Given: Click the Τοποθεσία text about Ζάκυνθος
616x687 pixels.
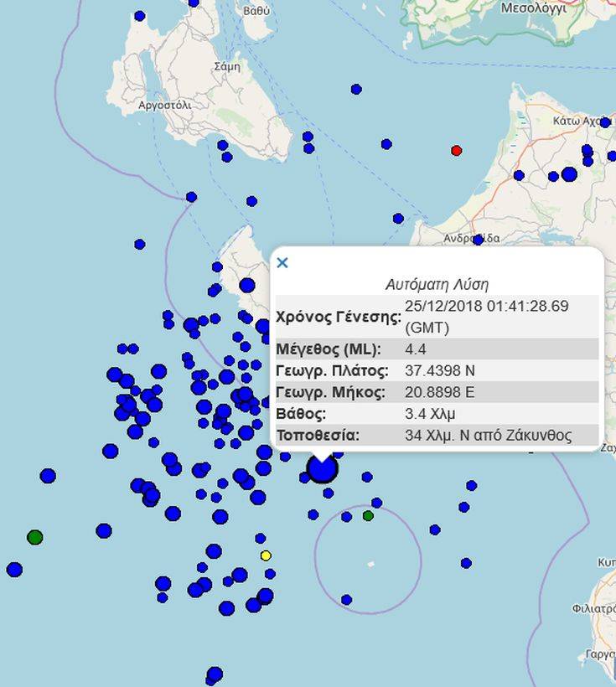Looking at the screenshot, I should 488,436.
